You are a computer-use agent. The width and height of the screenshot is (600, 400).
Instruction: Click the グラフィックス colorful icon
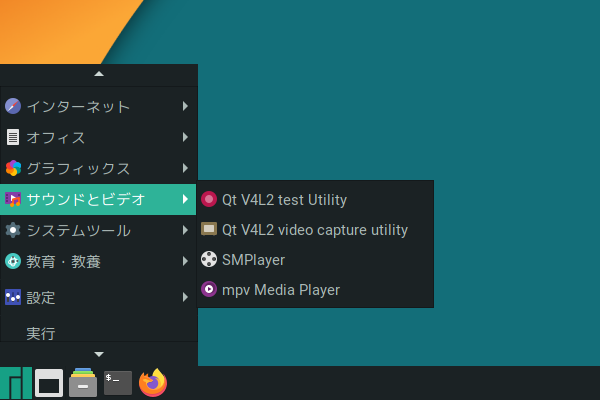point(13,168)
